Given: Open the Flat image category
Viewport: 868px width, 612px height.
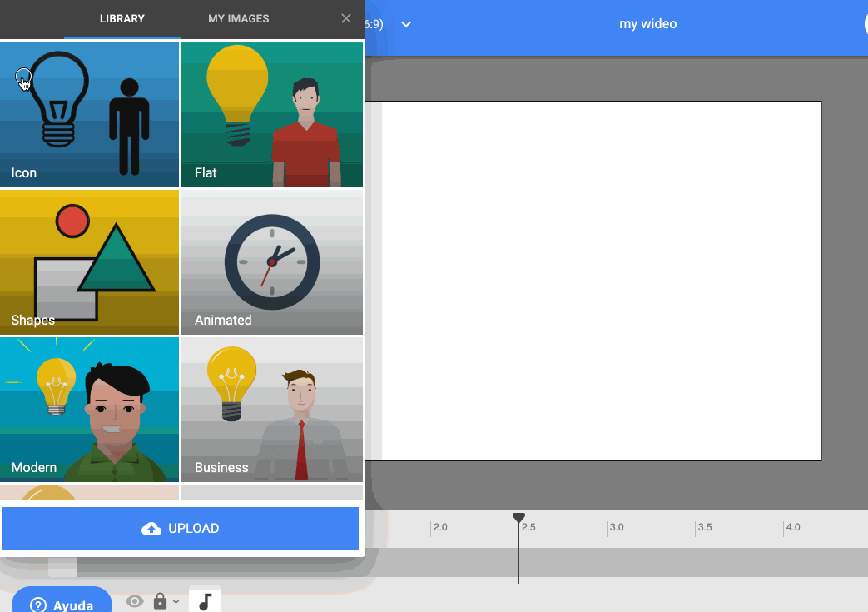Looking at the screenshot, I should [272, 115].
